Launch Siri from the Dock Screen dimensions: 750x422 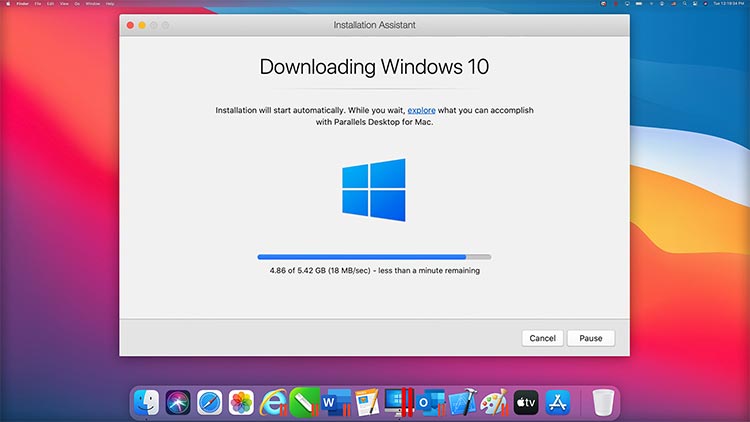point(178,402)
